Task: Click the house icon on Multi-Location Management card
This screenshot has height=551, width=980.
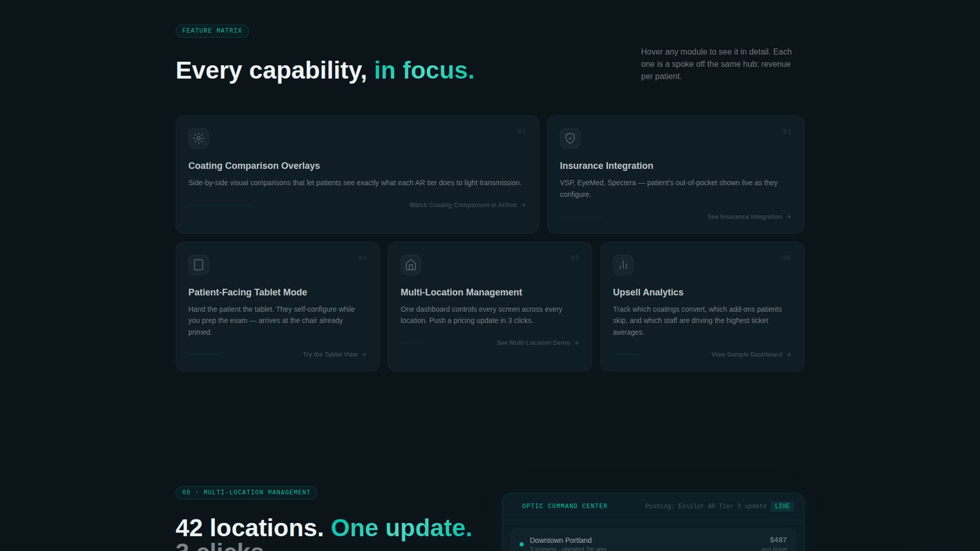Action: (411, 265)
